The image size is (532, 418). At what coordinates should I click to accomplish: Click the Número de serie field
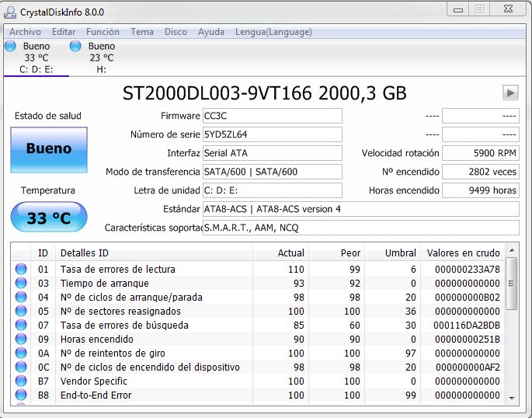click(271, 134)
